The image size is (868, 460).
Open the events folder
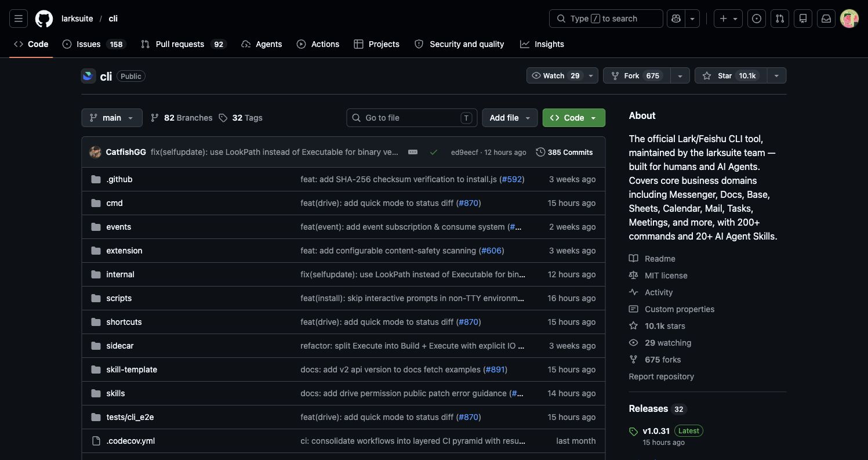pyautogui.click(x=119, y=227)
